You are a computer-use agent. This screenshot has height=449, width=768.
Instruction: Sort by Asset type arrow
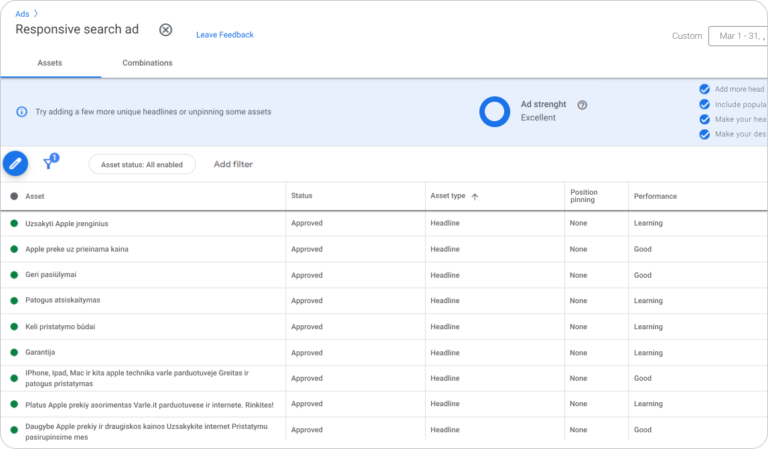point(475,196)
